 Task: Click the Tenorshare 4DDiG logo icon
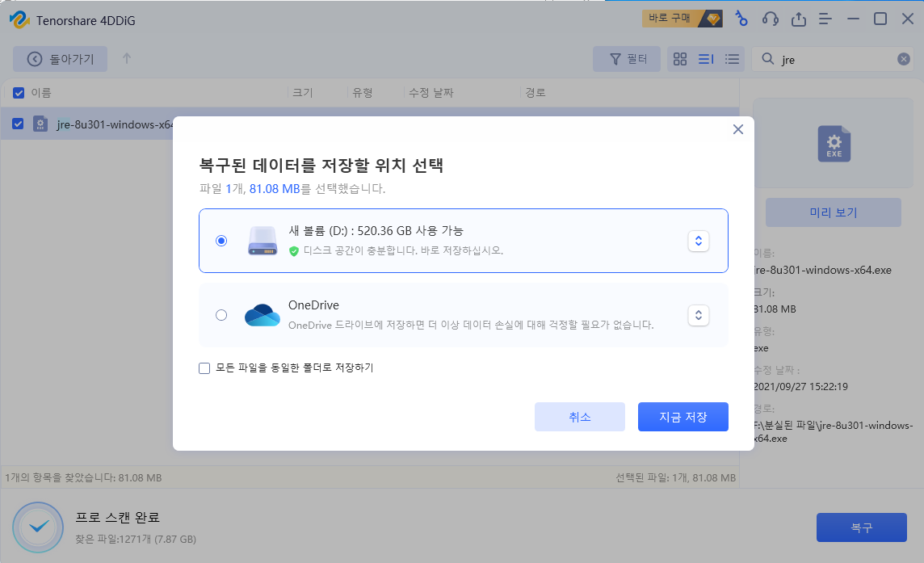point(19,19)
